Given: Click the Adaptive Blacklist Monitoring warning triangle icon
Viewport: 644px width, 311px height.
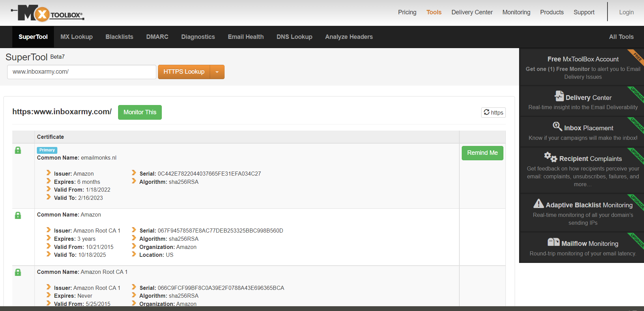Looking at the screenshot, I should pos(539,204).
